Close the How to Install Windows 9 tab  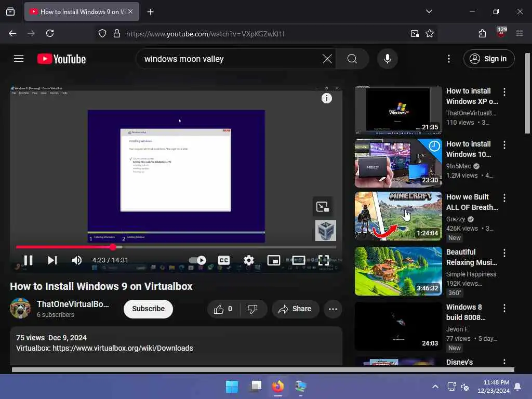(130, 11)
